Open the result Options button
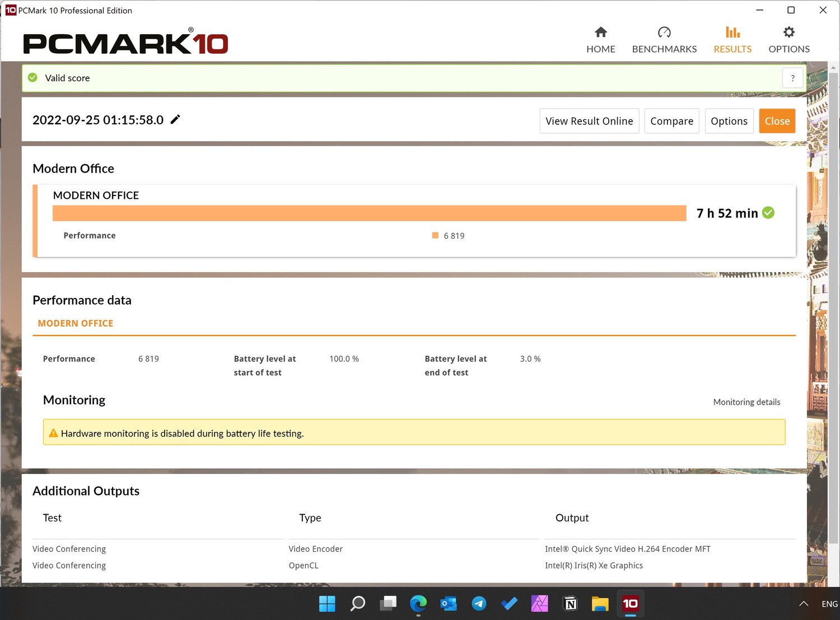The image size is (840, 620). coord(729,121)
